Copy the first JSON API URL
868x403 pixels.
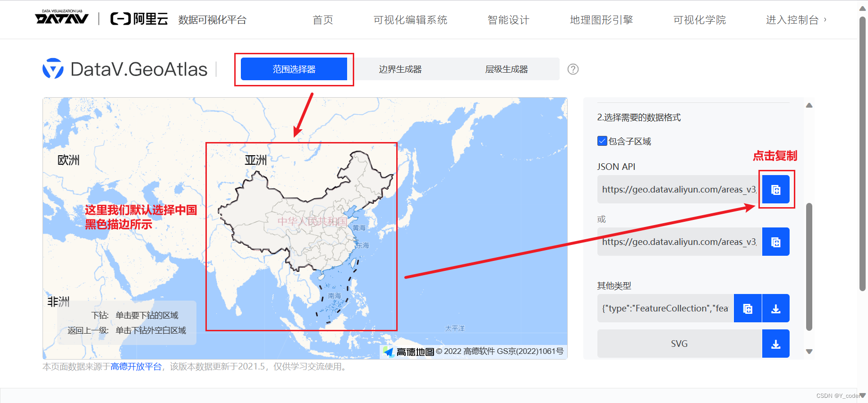(776, 189)
